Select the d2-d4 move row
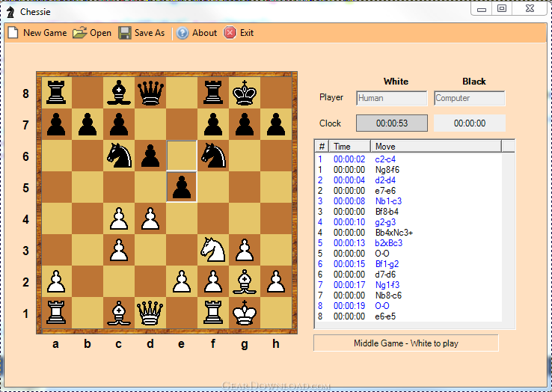552x392 pixels. (408, 180)
